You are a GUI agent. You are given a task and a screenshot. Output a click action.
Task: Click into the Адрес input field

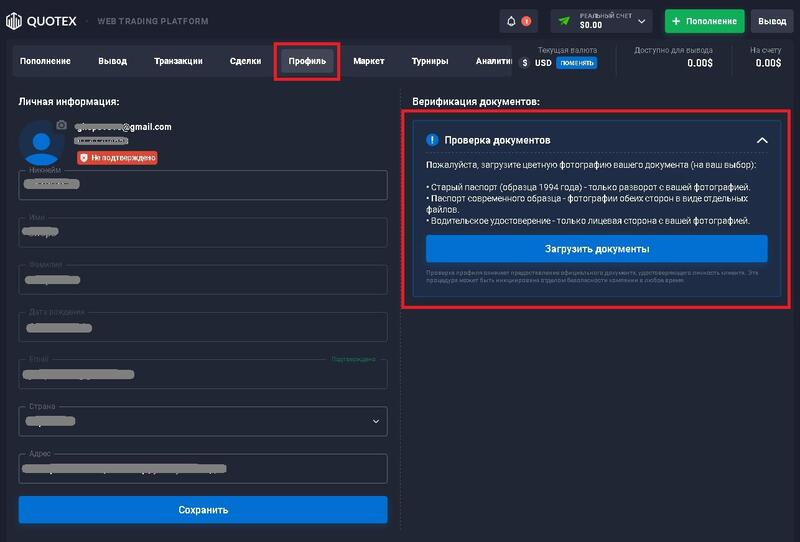point(203,469)
